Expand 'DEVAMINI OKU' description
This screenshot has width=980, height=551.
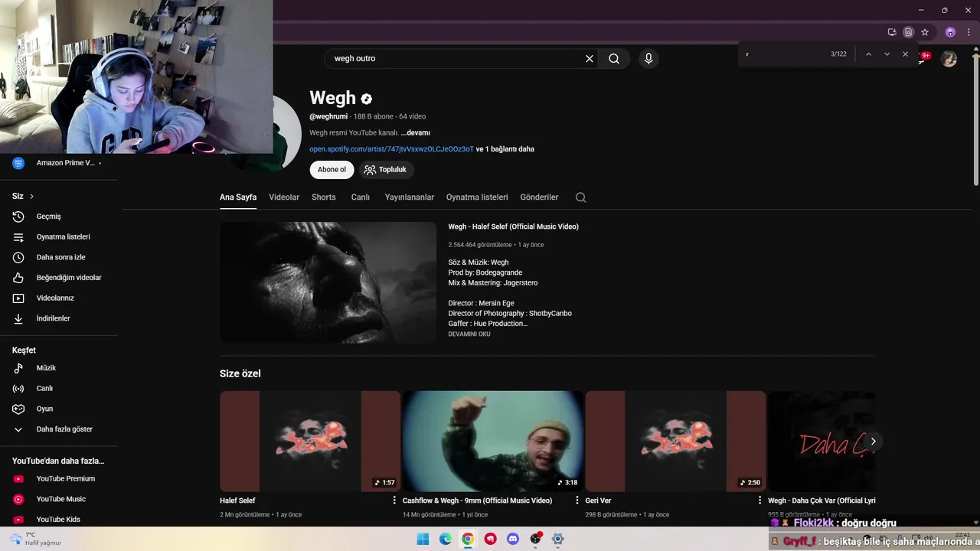tap(469, 334)
